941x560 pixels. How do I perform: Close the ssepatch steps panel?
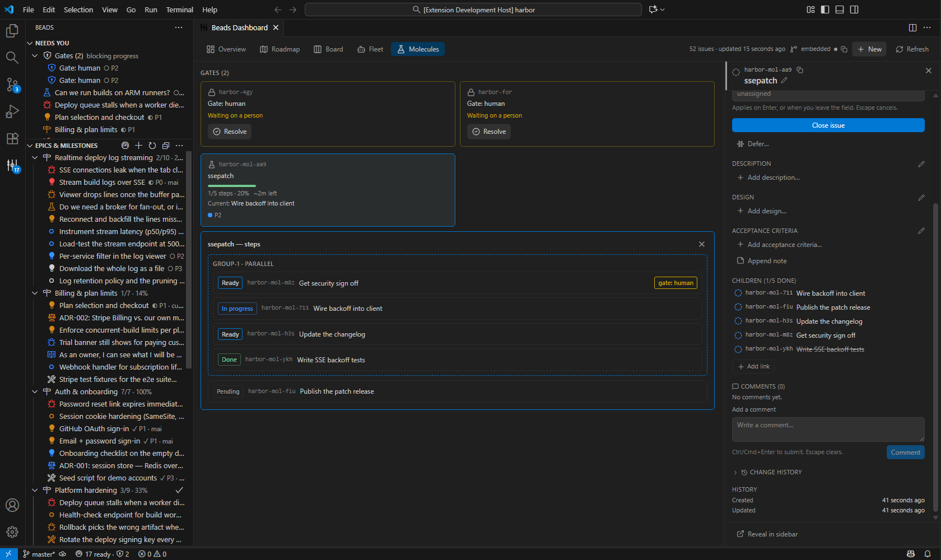702,244
